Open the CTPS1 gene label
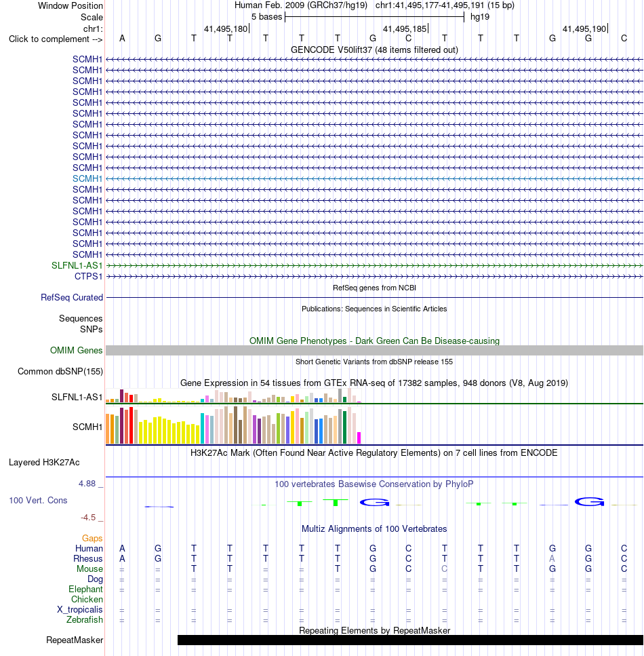The image size is (644, 656). [88, 277]
